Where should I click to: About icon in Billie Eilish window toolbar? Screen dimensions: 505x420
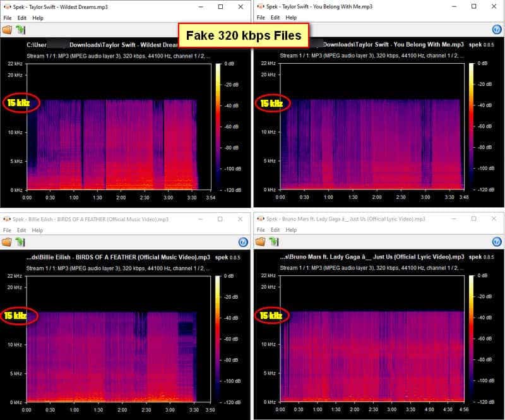coord(243,242)
